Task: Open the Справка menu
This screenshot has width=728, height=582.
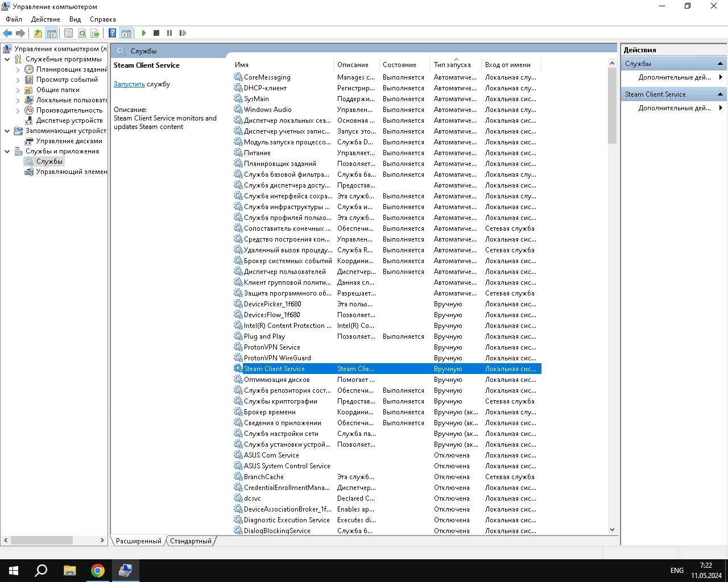Action: pyautogui.click(x=103, y=19)
